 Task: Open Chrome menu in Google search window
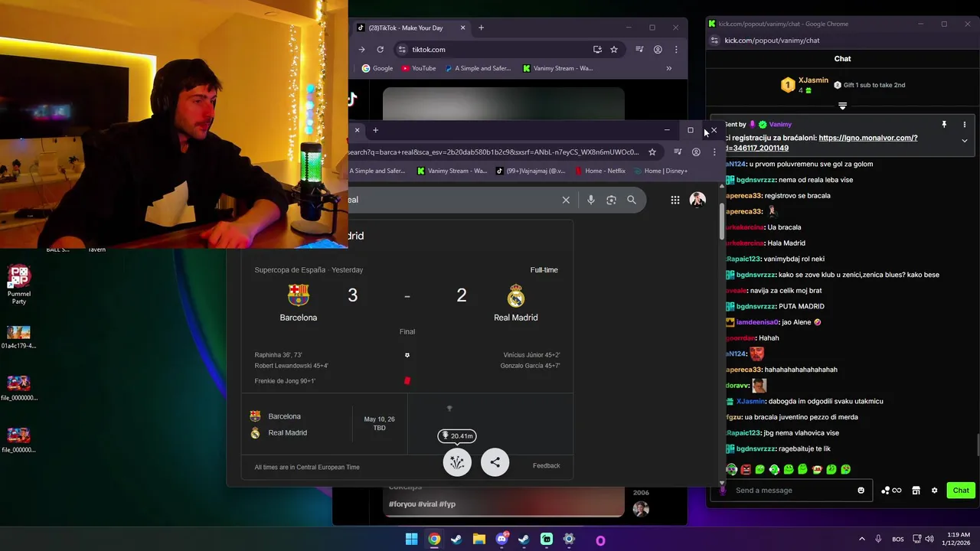(714, 152)
